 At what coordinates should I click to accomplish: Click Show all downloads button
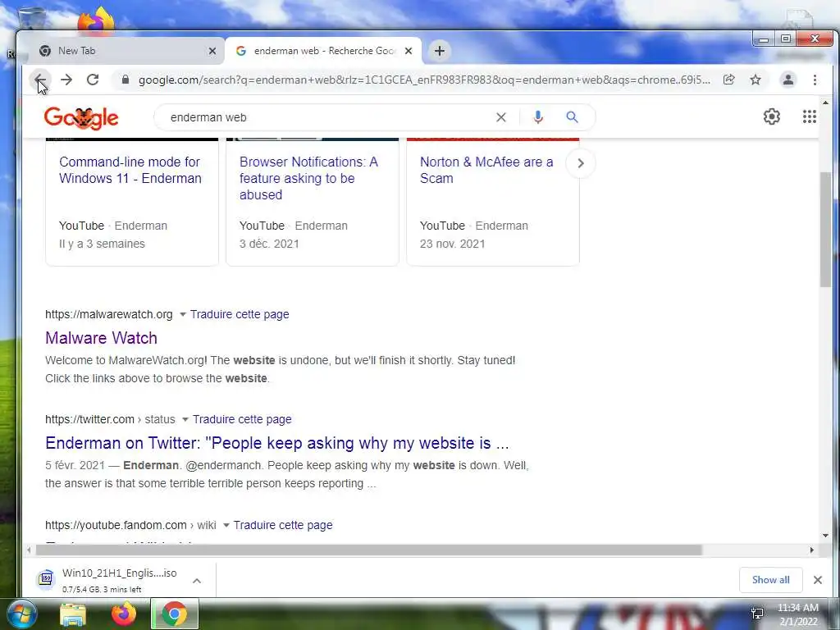point(770,580)
